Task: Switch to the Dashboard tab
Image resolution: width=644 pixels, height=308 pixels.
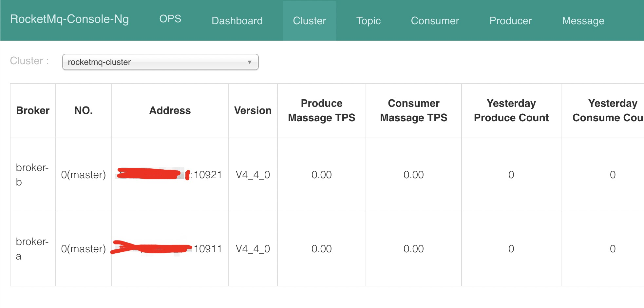Action: (237, 21)
